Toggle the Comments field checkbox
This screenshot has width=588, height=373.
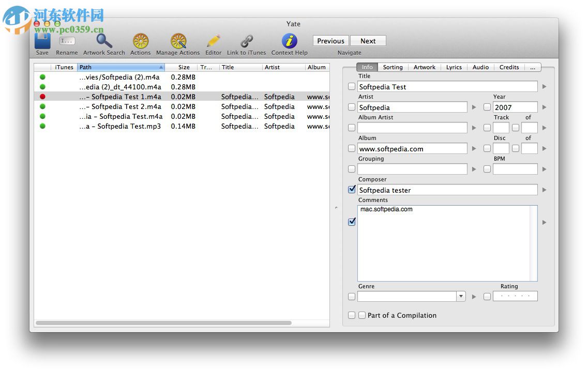click(x=352, y=222)
